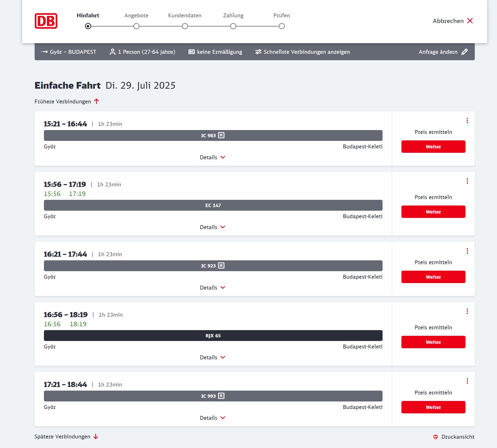Click Preis ermitteln for the IC 983 connection
This screenshot has width=497, height=448.
433,132
